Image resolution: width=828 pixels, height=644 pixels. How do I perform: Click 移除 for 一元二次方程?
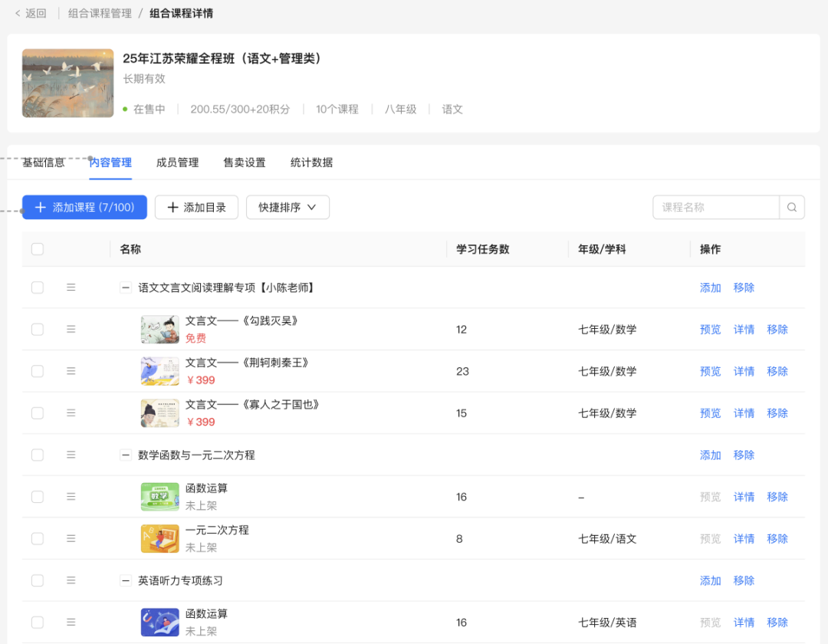(x=777, y=538)
